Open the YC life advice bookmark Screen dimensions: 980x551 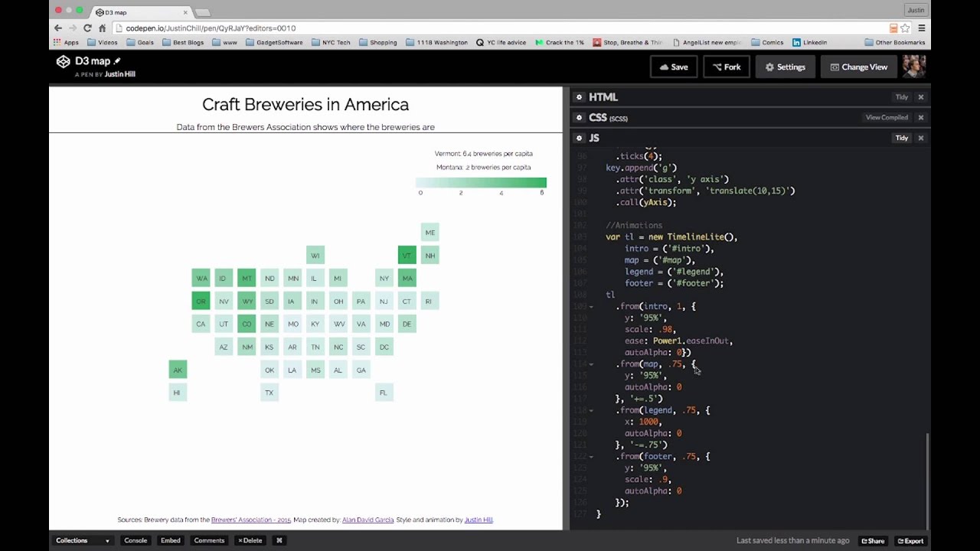click(501, 43)
